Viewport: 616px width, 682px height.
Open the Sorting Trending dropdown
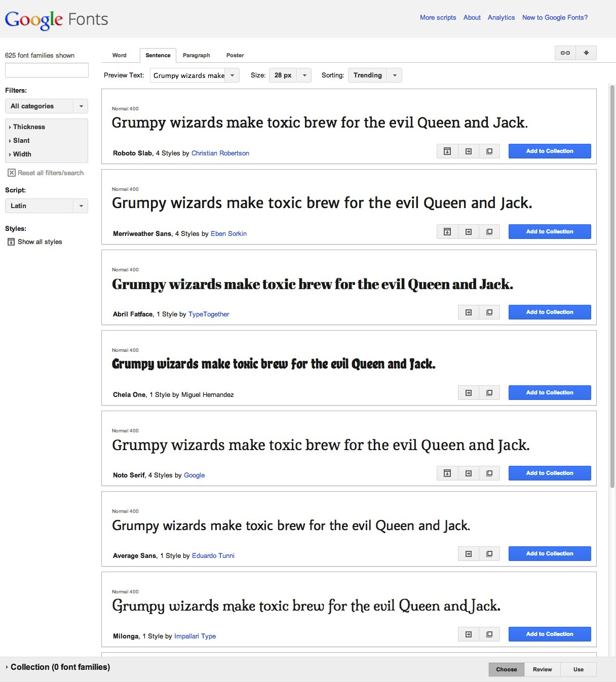[x=375, y=75]
